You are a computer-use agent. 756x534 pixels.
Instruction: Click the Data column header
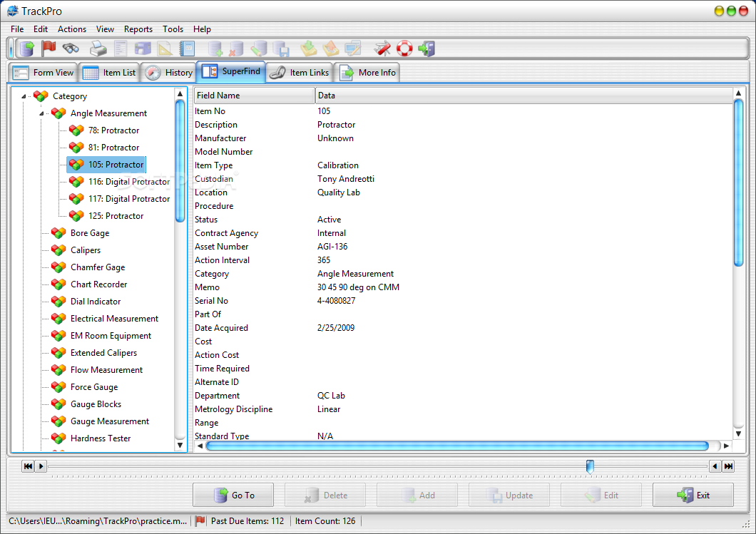[x=524, y=96]
